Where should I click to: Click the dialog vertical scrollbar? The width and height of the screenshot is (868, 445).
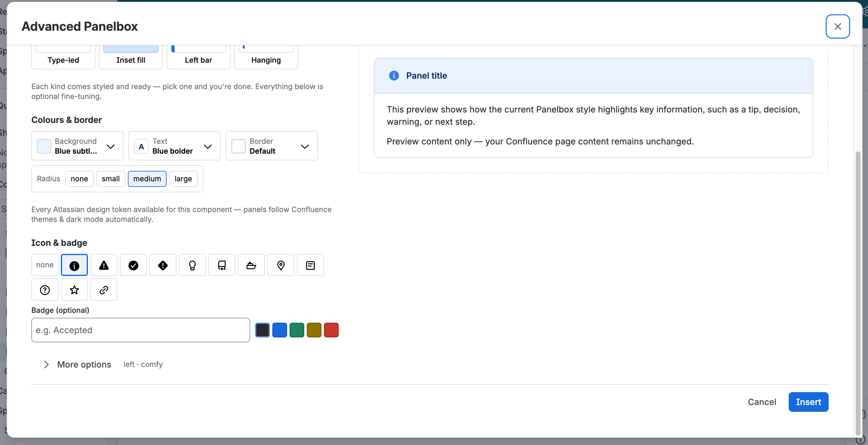click(858, 293)
